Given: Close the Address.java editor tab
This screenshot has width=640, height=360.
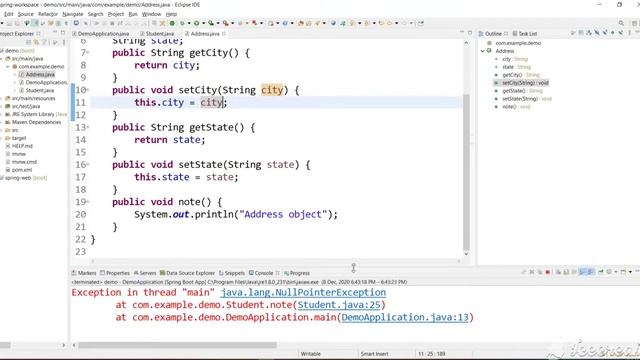Looking at the screenshot, I should point(224,33).
